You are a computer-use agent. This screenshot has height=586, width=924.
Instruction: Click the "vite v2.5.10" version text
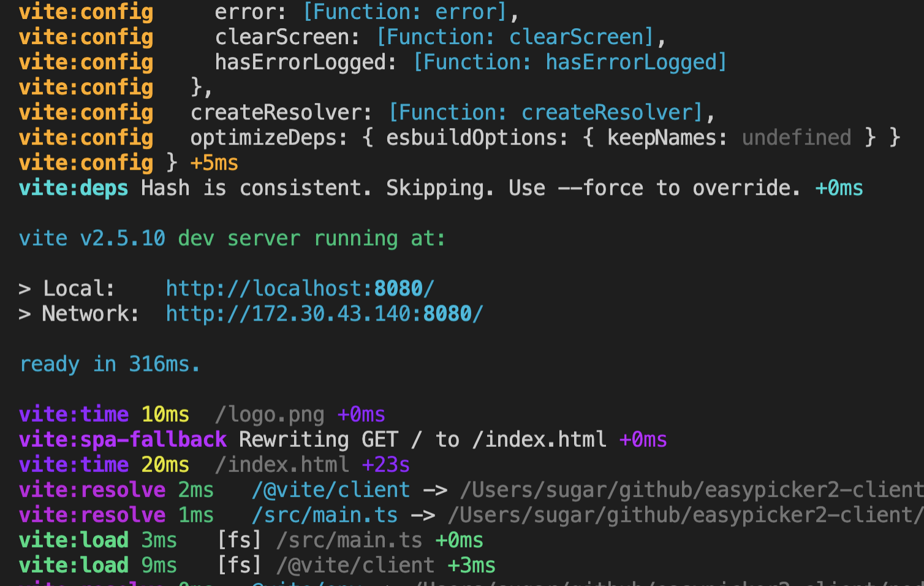[92, 238]
